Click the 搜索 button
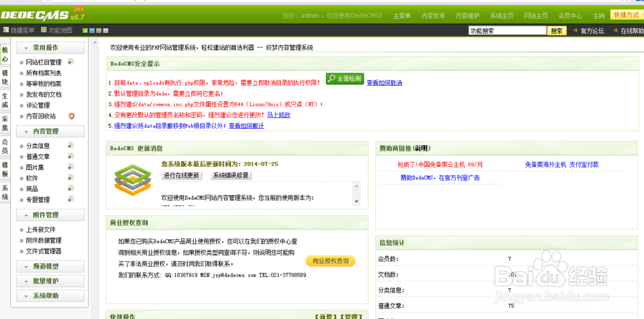Viewport: 644px width, 319px height. 556,30
